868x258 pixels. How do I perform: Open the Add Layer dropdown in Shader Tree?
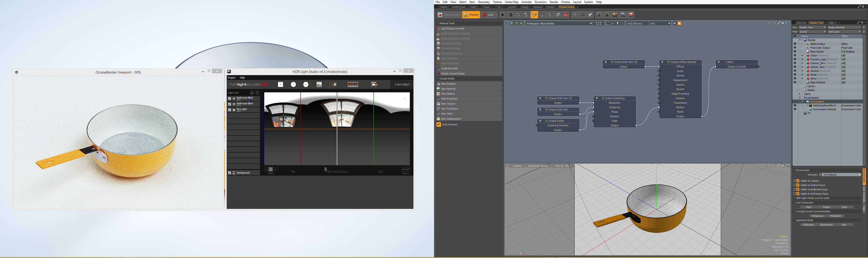[844, 32]
